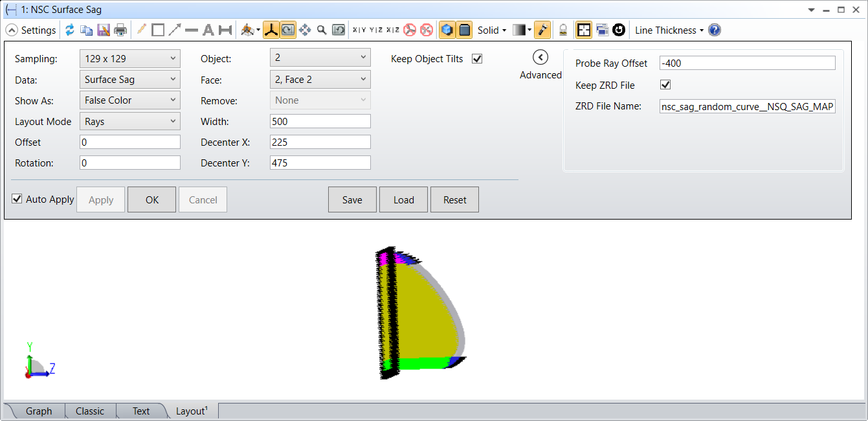This screenshot has height=421, width=868.
Task: Switch to the Layout tab
Action: (192, 411)
